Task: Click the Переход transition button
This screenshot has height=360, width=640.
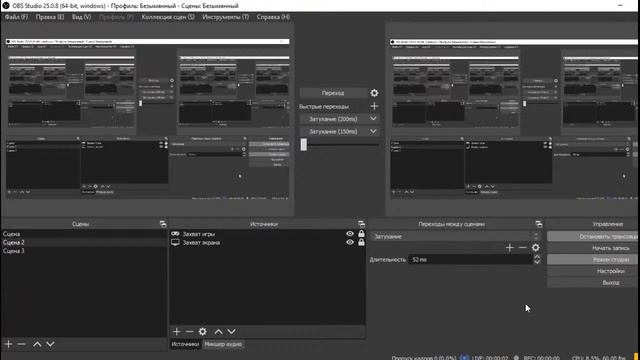Action: point(333,93)
